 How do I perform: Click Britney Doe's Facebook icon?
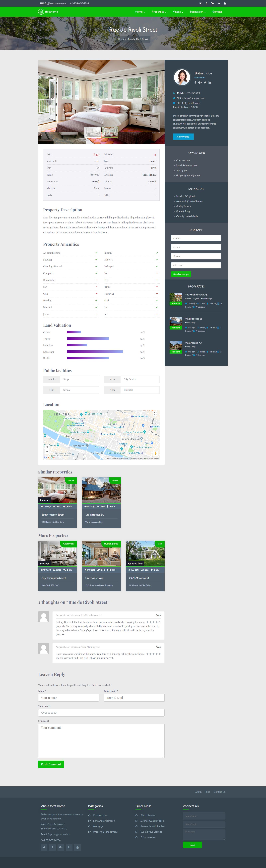click(x=195, y=83)
